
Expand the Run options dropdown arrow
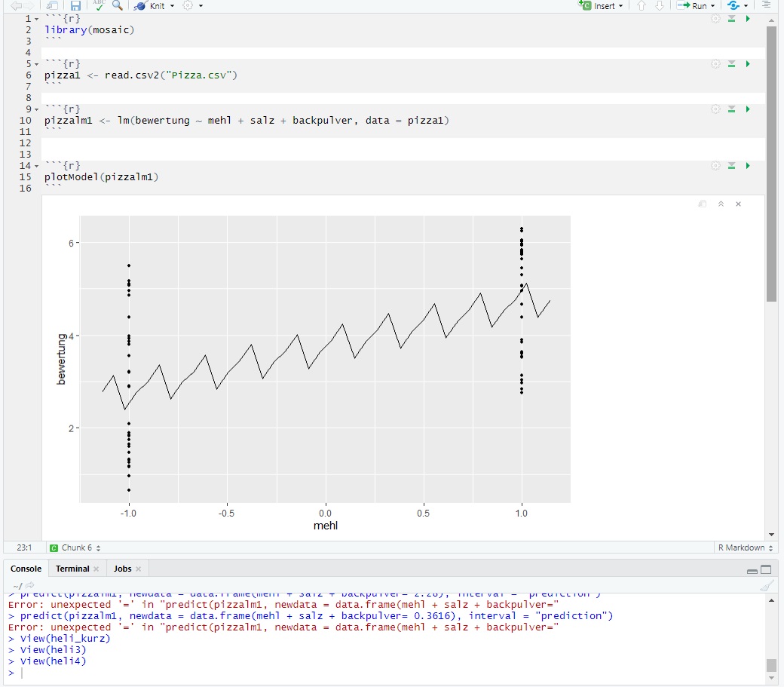[x=713, y=6]
